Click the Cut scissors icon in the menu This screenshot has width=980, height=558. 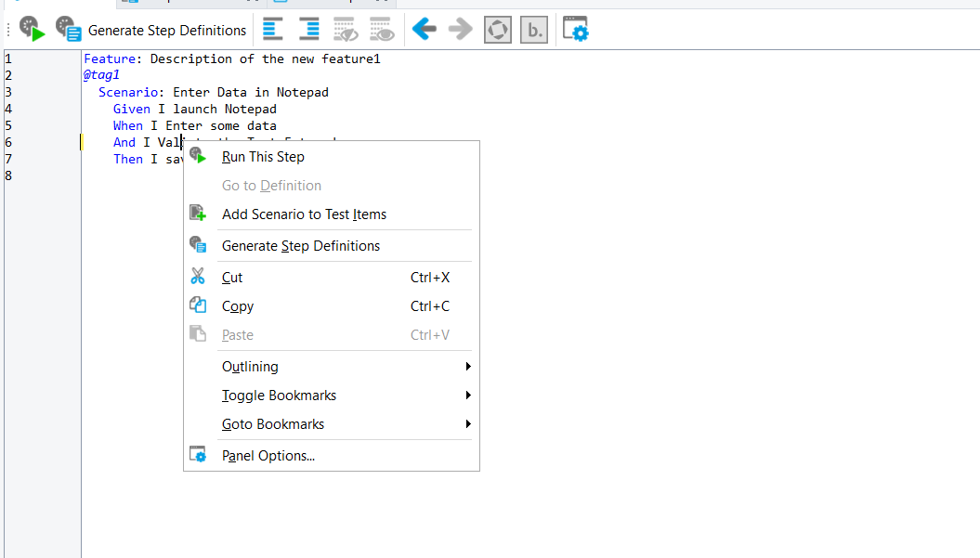pyautogui.click(x=197, y=277)
